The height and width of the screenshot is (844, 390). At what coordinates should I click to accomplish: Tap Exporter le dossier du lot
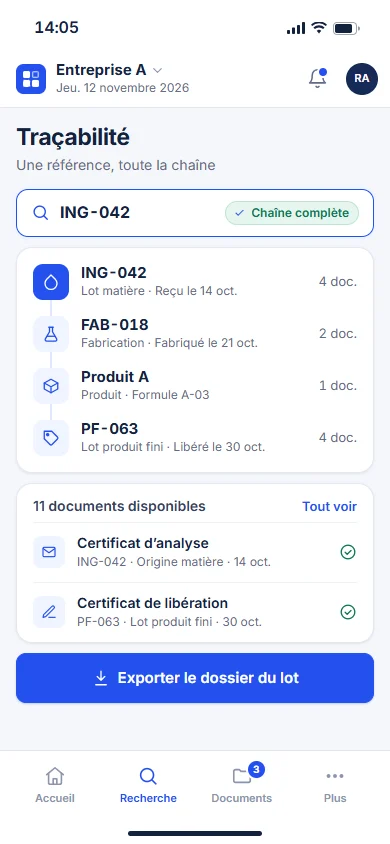(x=195, y=678)
